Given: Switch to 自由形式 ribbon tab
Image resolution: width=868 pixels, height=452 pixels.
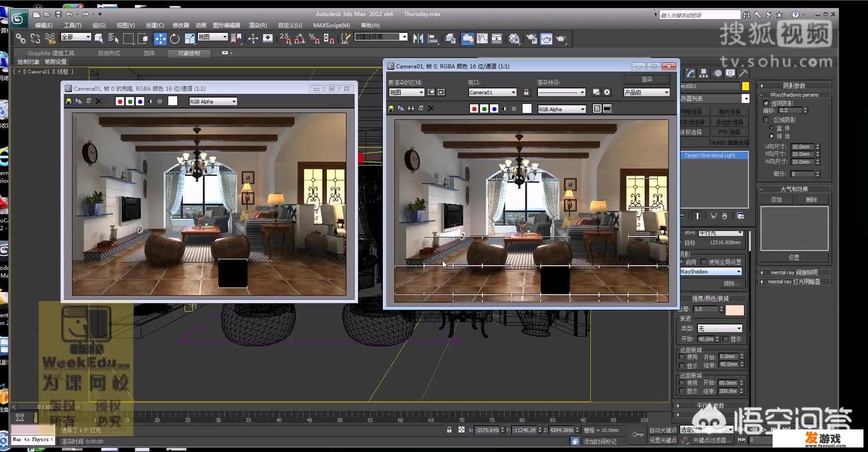Looking at the screenshot, I should (x=109, y=53).
